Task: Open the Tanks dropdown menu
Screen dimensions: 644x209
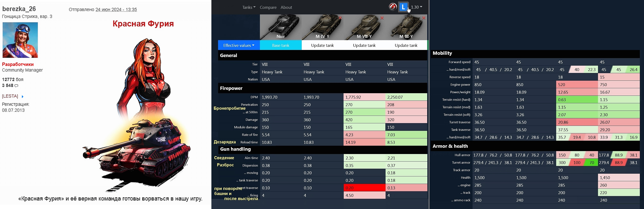Action: click(x=248, y=7)
